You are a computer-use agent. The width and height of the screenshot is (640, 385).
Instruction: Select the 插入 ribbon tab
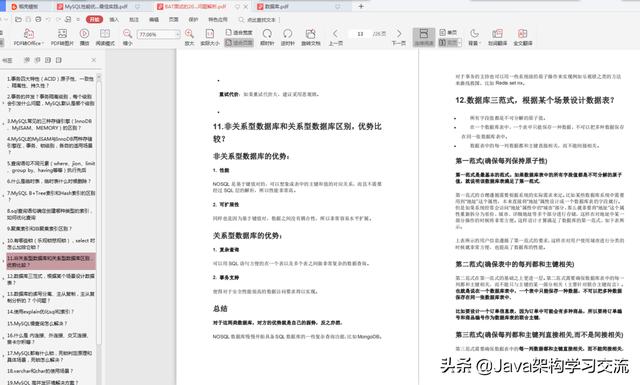[114, 19]
